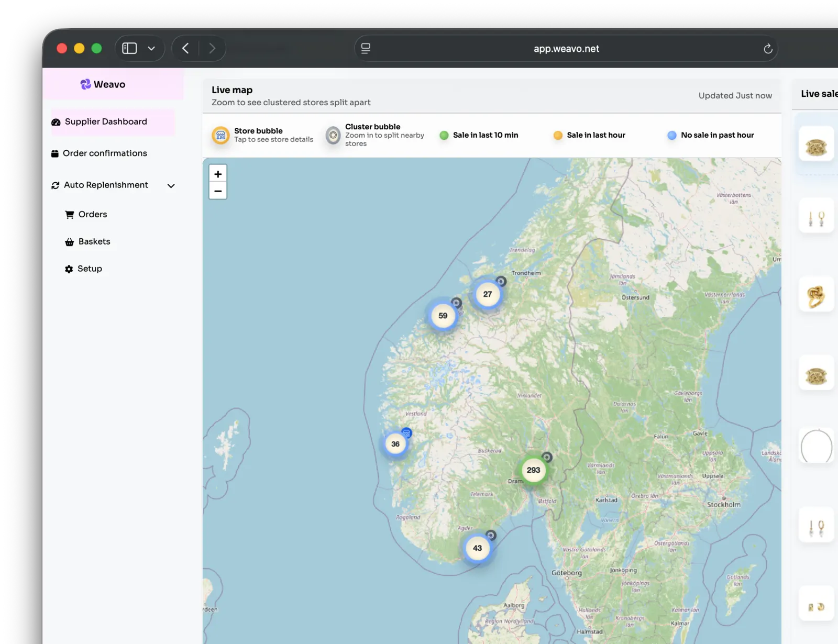Click the store badge on the 36 bubble
This screenshot has height=644, width=838.
pyautogui.click(x=406, y=432)
